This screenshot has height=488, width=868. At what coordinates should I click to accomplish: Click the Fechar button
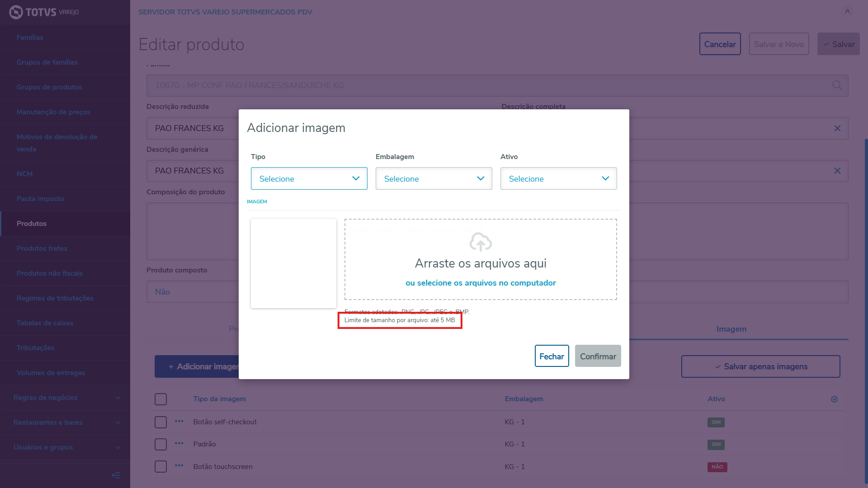pyautogui.click(x=552, y=356)
